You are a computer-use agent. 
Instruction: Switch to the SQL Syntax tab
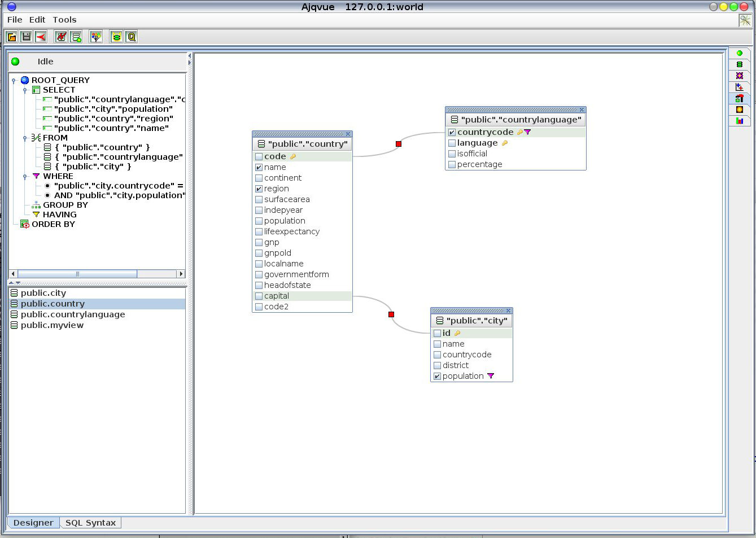pos(90,523)
